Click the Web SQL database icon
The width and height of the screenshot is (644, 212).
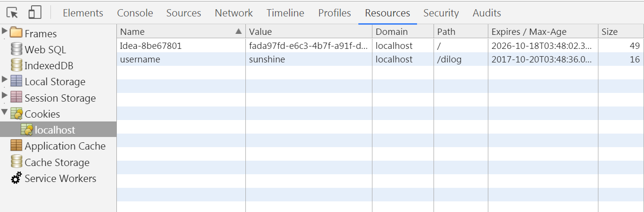(16, 49)
